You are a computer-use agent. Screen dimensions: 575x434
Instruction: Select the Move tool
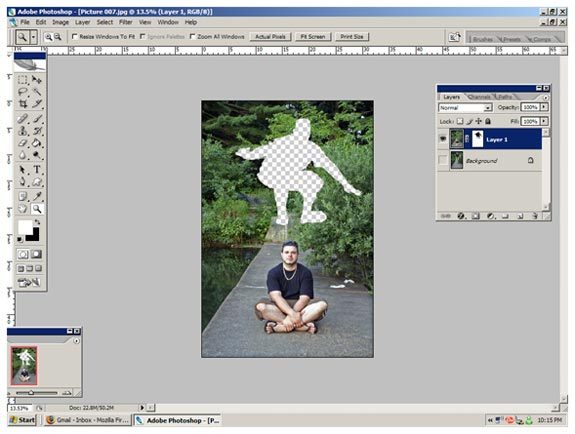click(37, 80)
